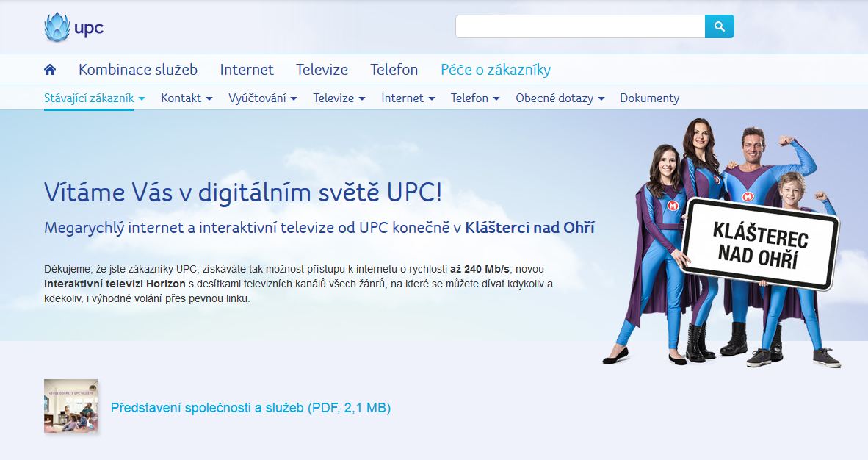Open Péče o zákazníky section

pyautogui.click(x=496, y=70)
